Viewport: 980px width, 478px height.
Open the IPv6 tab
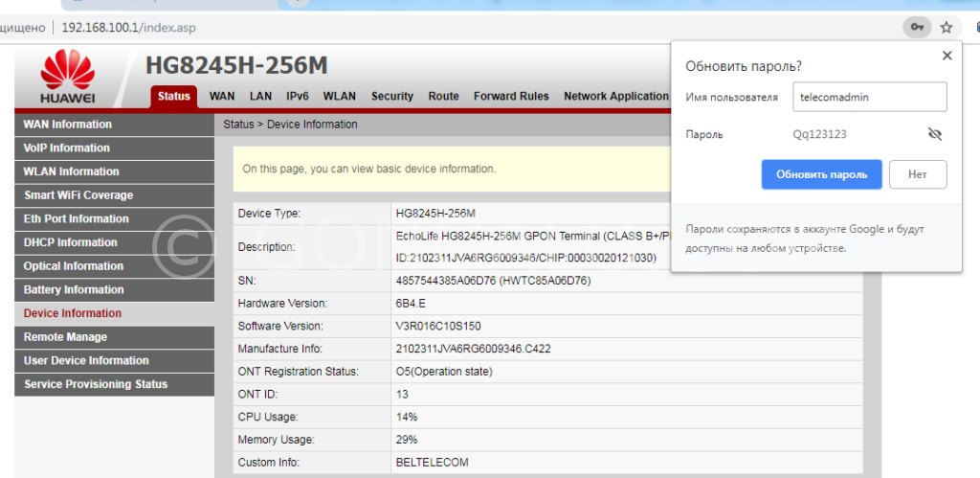tap(298, 97)
